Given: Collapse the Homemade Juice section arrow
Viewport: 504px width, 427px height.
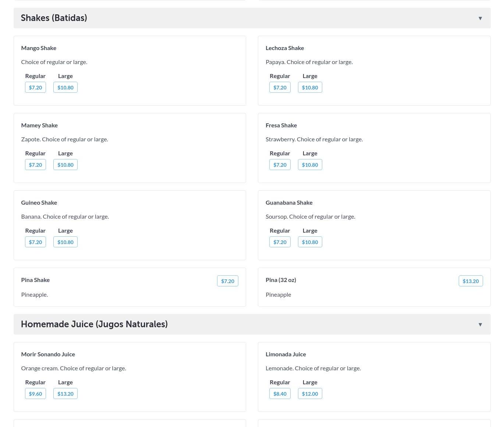Looking at the screenshot, I should point(480,325).
